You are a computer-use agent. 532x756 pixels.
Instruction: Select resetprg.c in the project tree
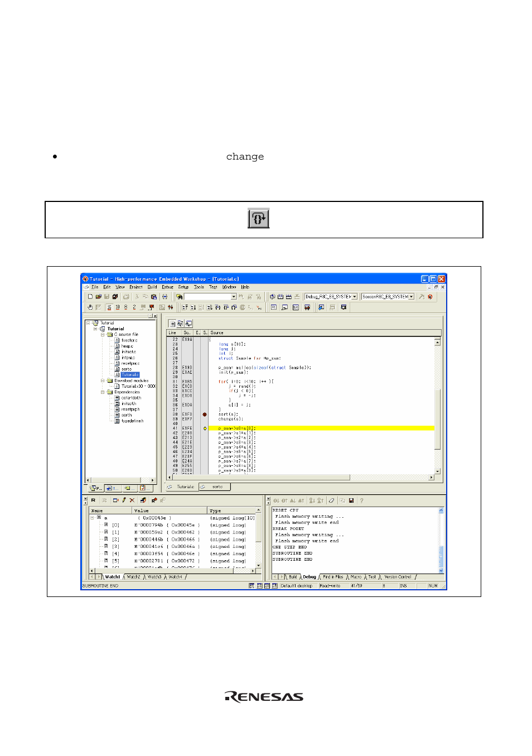(130, 363)
